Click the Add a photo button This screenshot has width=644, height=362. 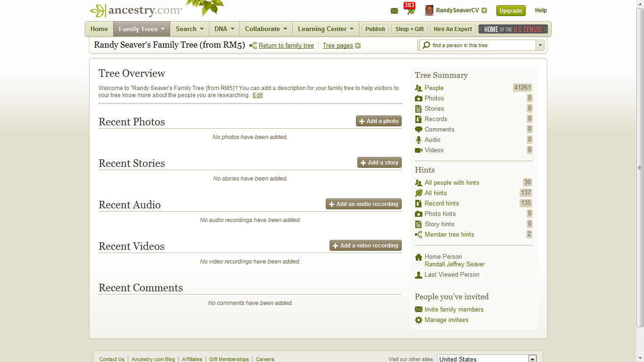coord(379,121)
